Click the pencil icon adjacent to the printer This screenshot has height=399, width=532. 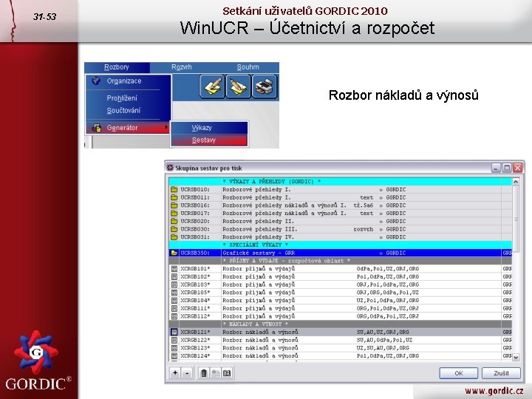tap(239, 86)
